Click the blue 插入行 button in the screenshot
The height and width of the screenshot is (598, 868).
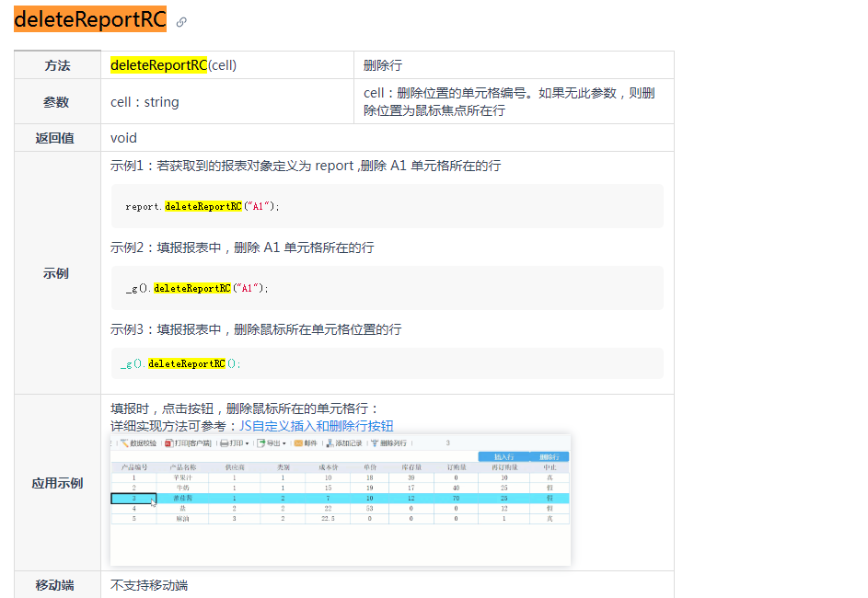[x=503, y=457]
